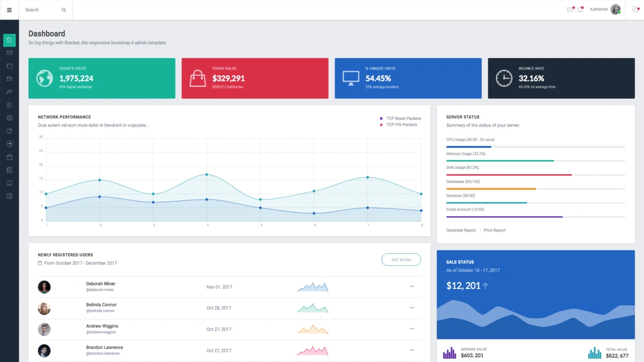Open options menu for Deborah Miner
This screenshot has width=644, height=362.
[x=412, y=286]
